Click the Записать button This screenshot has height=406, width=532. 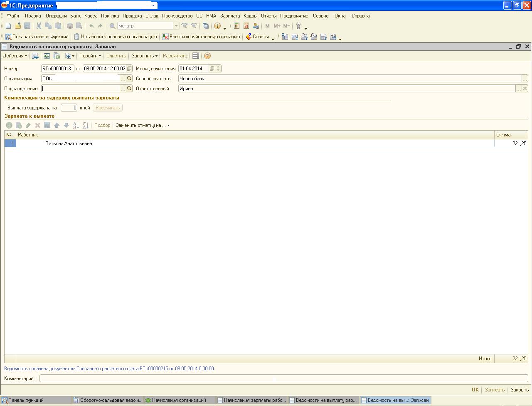tap(495, 390)
